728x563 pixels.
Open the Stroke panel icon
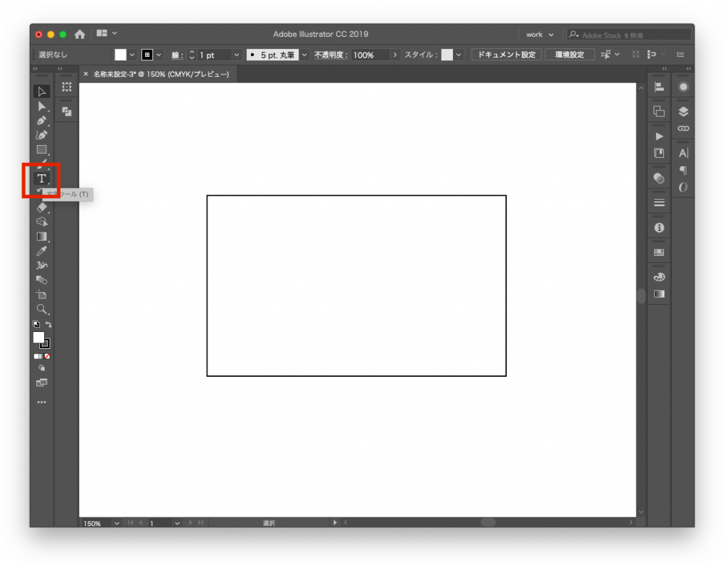(659, 203)
